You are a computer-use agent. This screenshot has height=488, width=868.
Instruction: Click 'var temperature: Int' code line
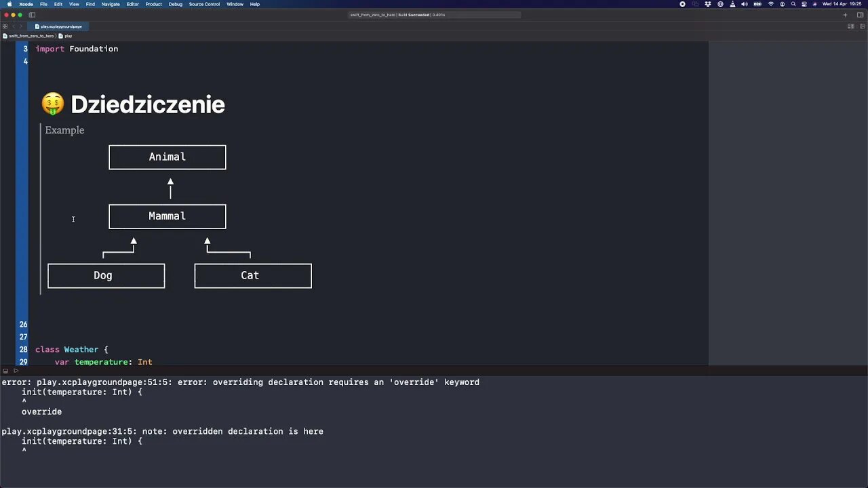(103, 362)
